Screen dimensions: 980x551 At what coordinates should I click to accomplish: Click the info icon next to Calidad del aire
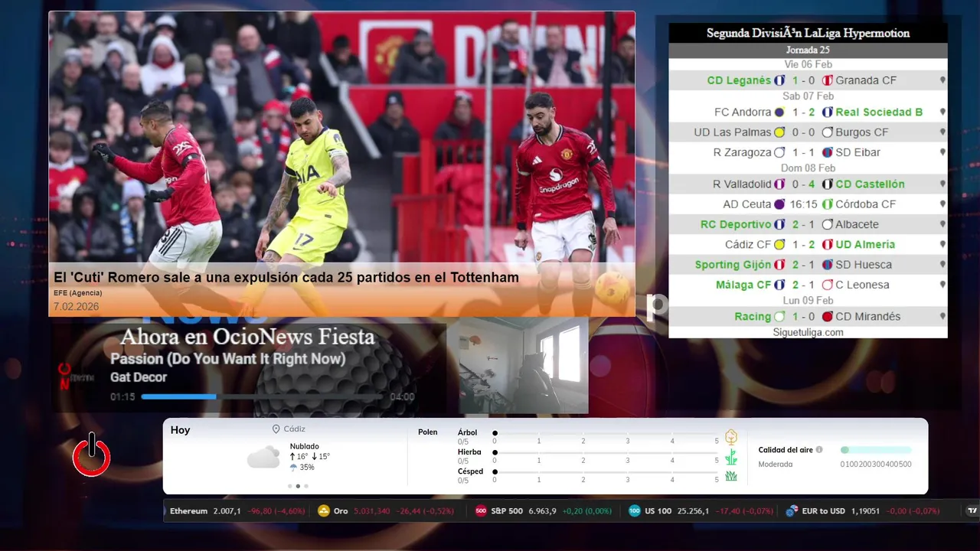819,450
